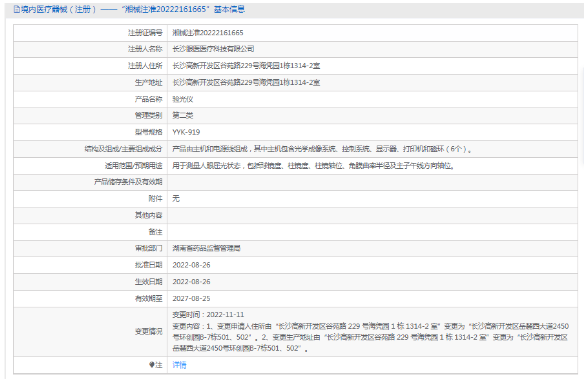Click the company name in the 注册人名称 row
588x382 pixels.
click(x=213, y=49)
